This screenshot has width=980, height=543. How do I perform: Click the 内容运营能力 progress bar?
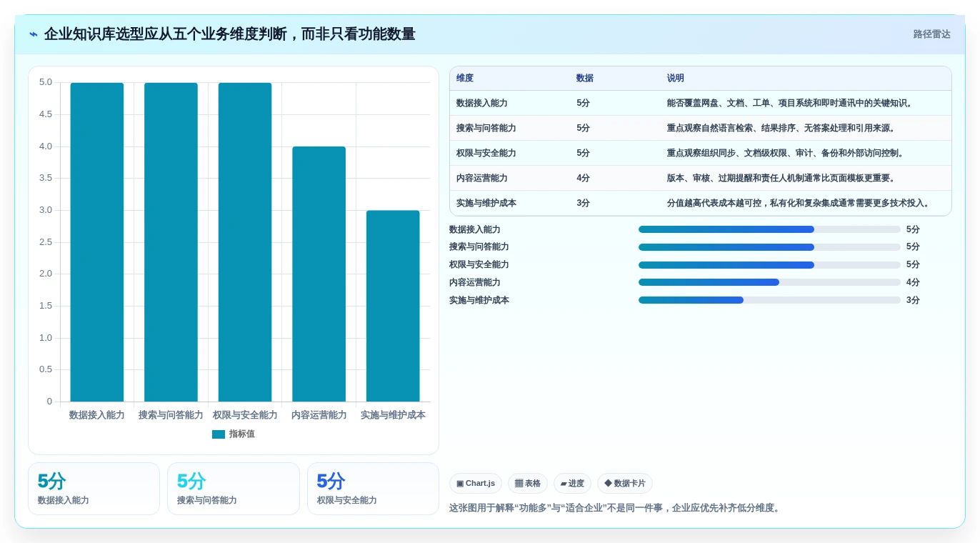(x=769, y=282)
